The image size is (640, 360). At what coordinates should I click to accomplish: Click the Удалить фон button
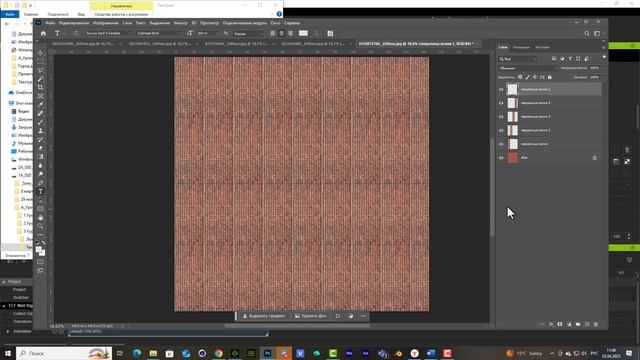[x=311, y=316]
